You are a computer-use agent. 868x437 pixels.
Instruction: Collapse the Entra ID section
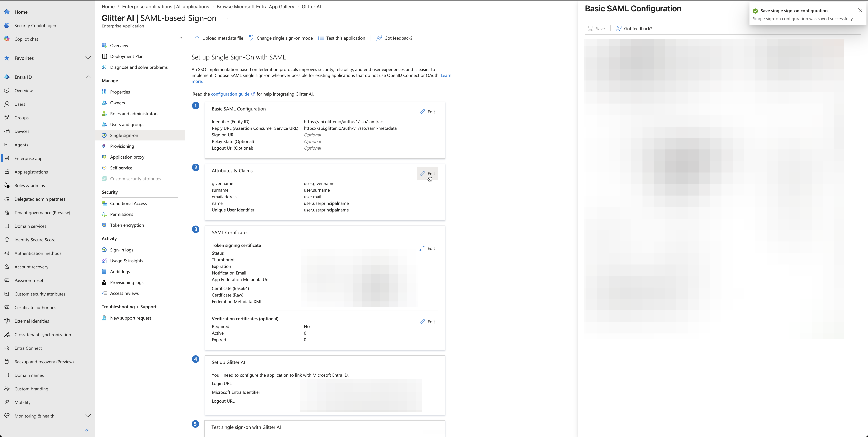[88, 77]
